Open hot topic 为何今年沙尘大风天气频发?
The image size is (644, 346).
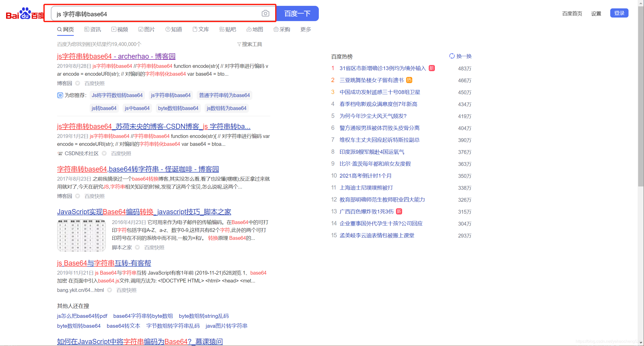tap(373, 116)
